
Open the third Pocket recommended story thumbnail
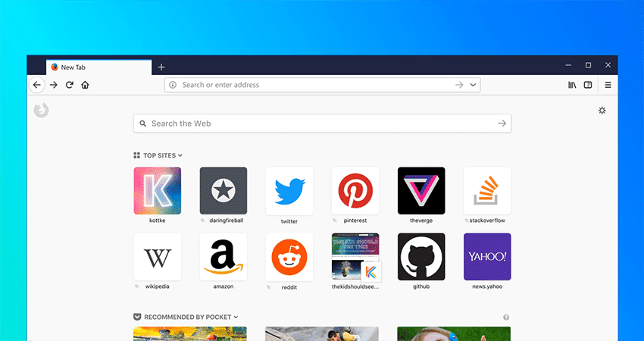click(454, 333)
